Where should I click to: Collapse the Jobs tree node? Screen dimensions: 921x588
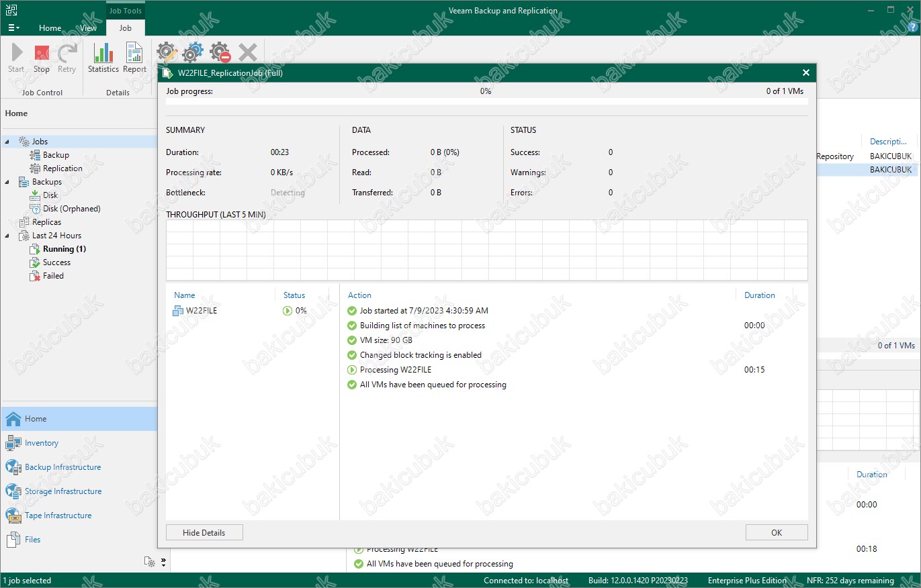[x=7, y=142]
